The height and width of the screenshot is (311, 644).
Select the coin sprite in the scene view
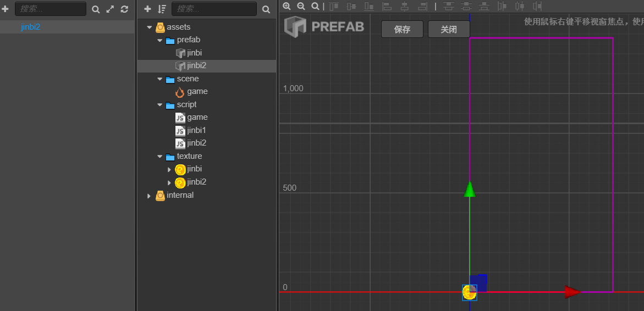[x=470, y=292]
